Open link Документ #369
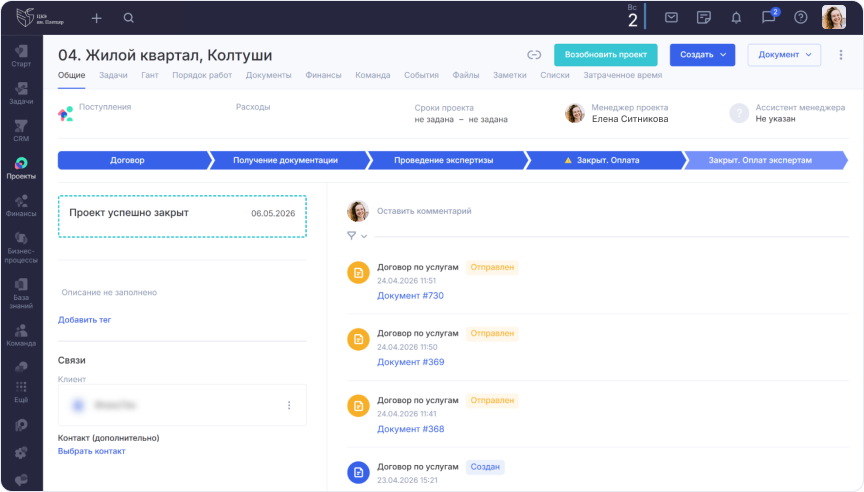 pos(411,362)
